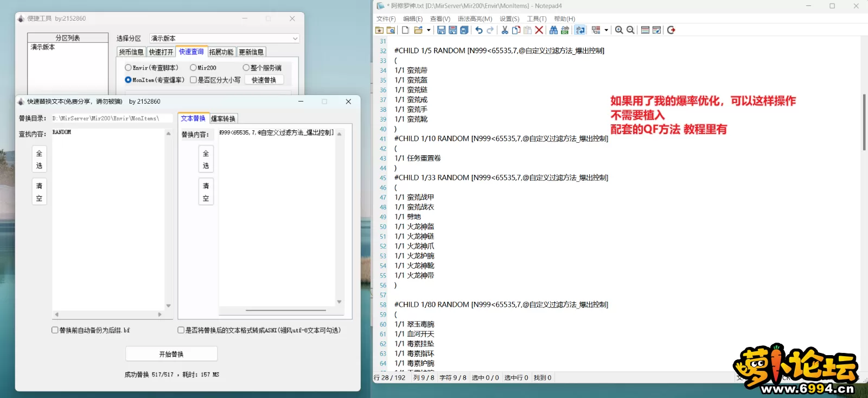Select the MonItem drop rate radio
Image resolution: width=868 pixels, height=398 pixels.
coord(155,80)
